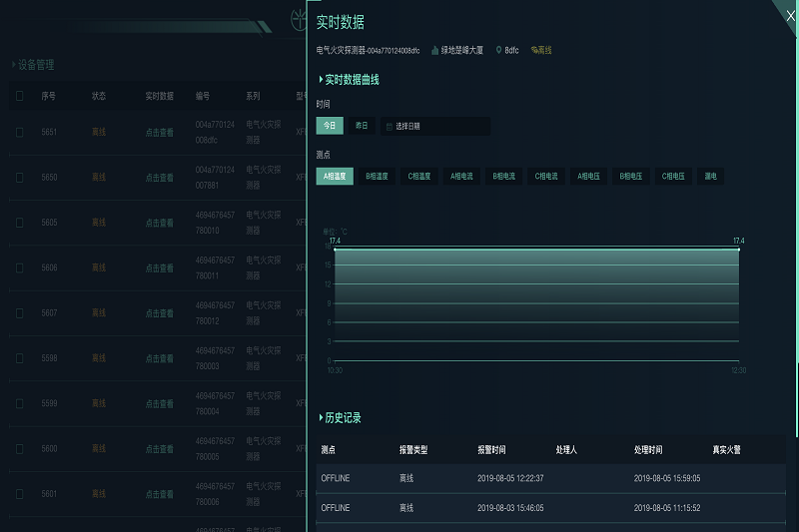This screenshot has height=532, width=799.
Task: Switch to the 昨日 time filter
Action: (x=362, y=125)
